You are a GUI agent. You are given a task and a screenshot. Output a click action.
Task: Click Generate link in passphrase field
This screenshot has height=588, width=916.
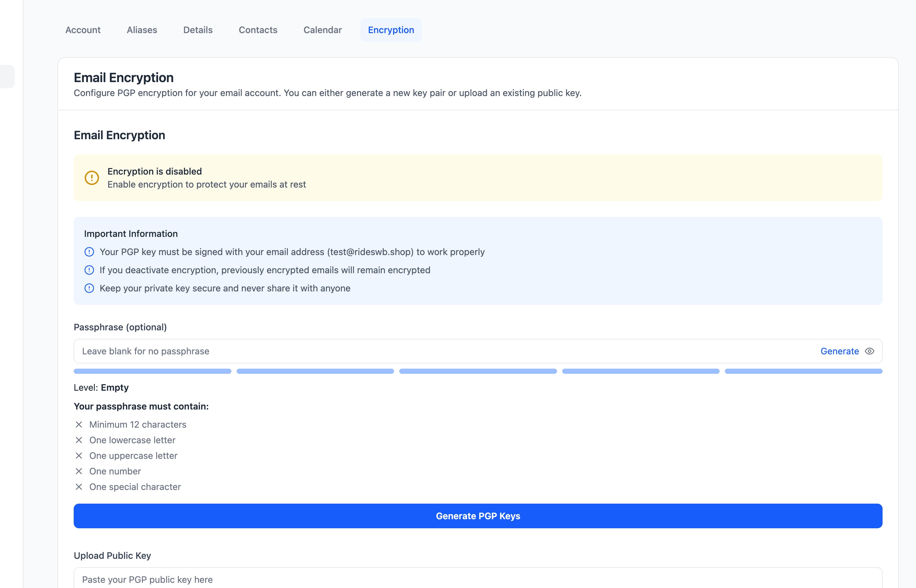[839, 351]
